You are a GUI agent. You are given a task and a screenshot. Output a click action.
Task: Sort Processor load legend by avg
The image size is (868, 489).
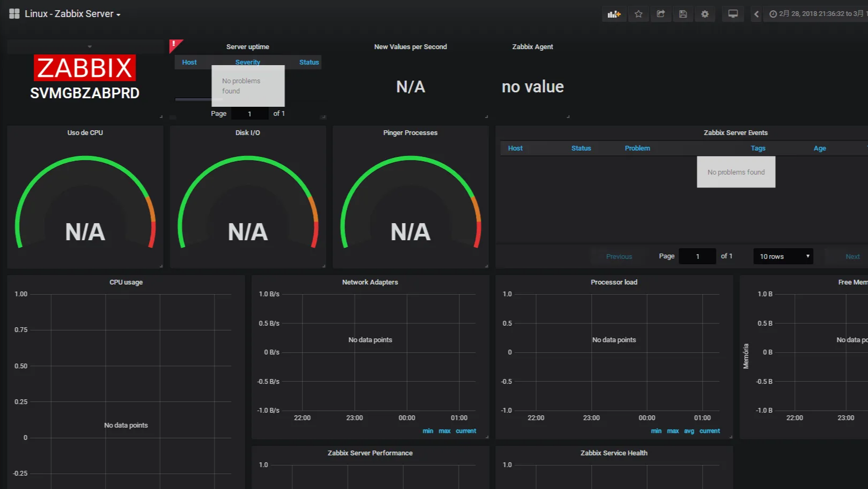[689, 431]
